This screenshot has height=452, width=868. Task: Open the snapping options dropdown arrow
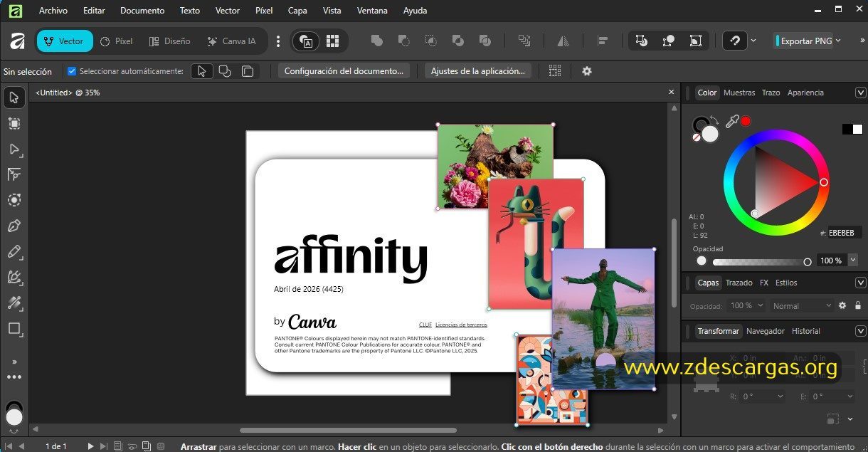click(x=753, y=41)
